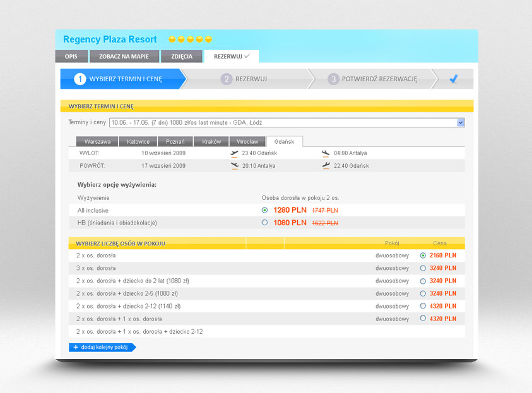Click the 10 wrzesień 2009 departure date

click(163, 153)
